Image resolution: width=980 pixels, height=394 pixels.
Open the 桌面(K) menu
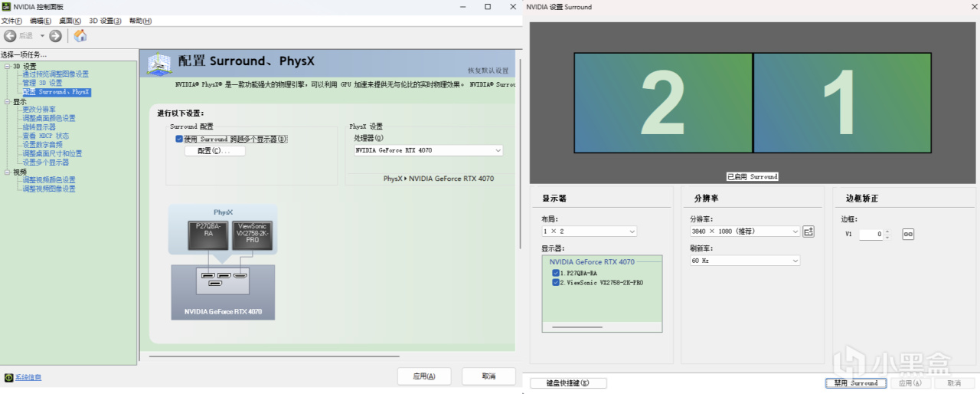70,21
